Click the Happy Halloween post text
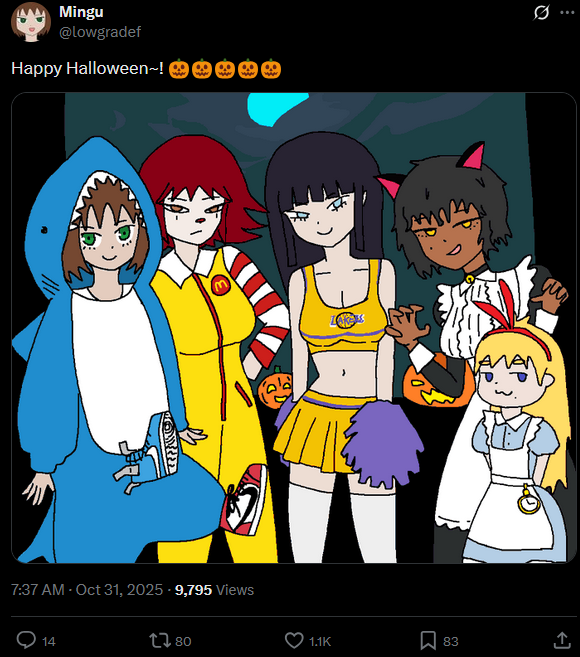This screenshot has width=580, height=657. coord(87,68)
